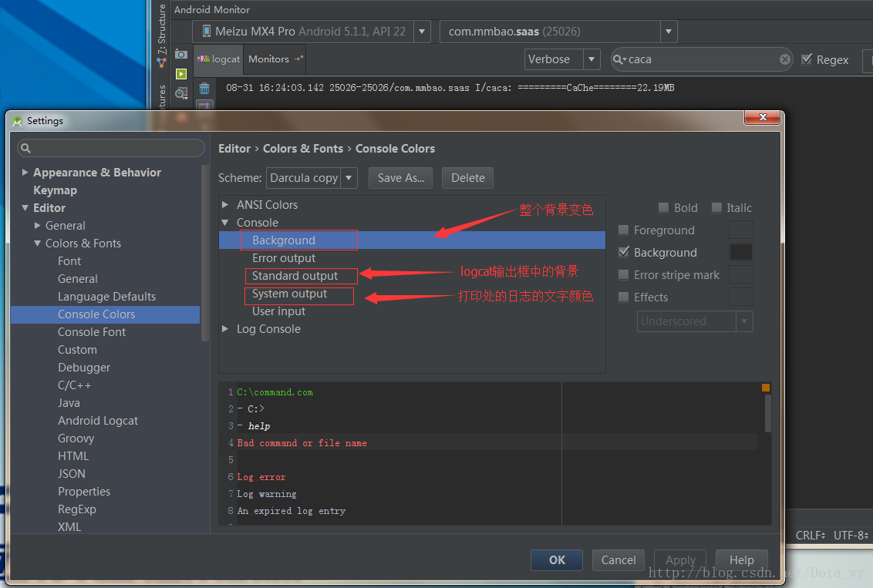Enable the Effects checkbox
Viewport: 873px width, 588px height.
coord(624,297)
